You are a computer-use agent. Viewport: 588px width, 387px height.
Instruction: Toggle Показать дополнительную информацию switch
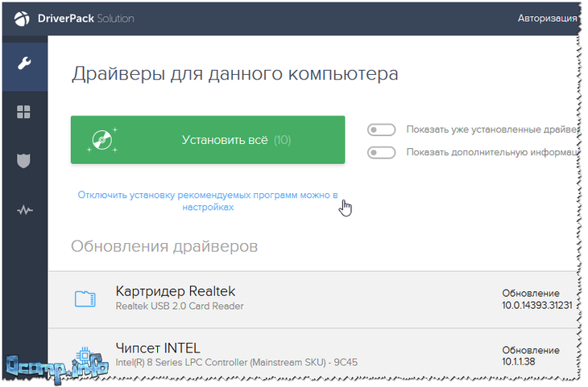(x=381, y=153)
